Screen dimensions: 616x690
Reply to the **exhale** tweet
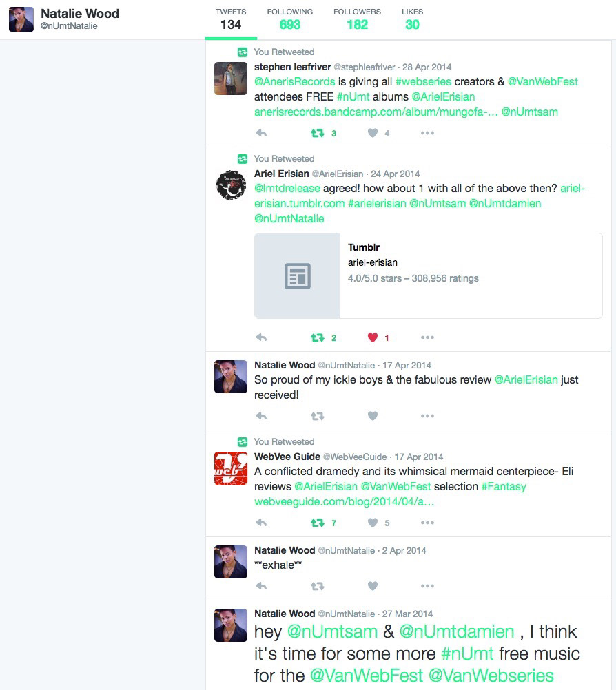261,586
